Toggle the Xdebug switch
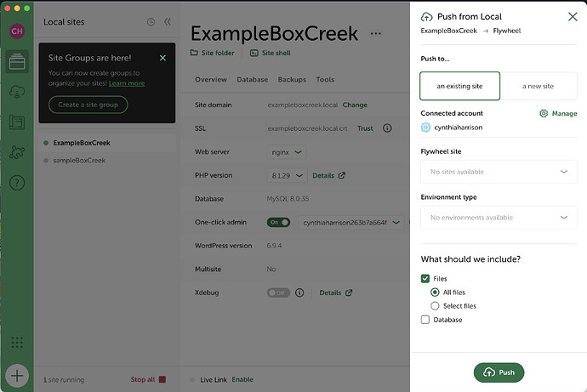 click(278, 293)
